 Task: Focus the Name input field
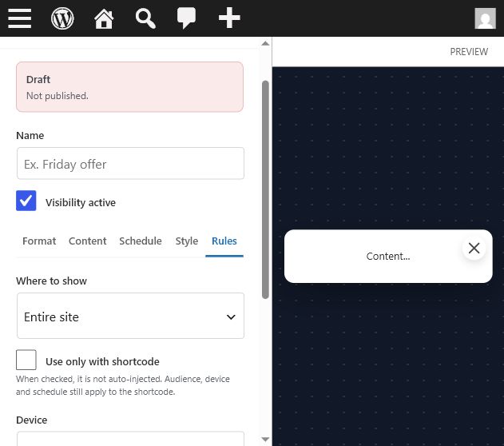[x=130, y=163]
